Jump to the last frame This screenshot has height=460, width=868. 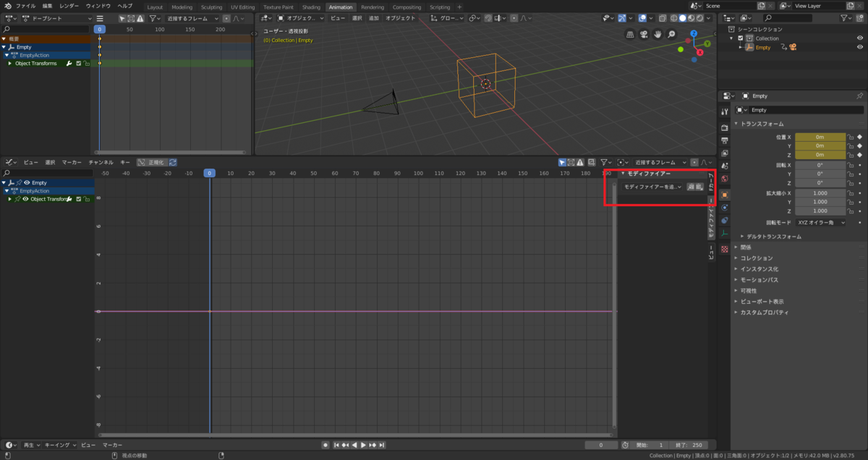(381, 445)
